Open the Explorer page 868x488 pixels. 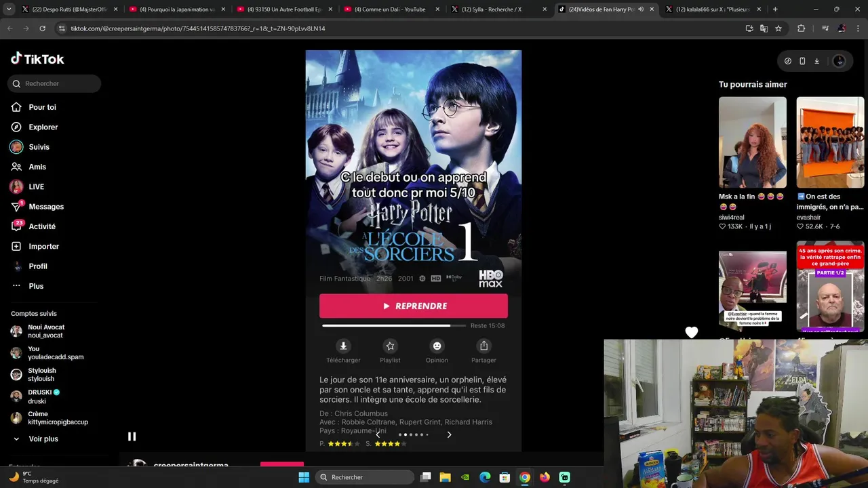[x=43, y=127]
